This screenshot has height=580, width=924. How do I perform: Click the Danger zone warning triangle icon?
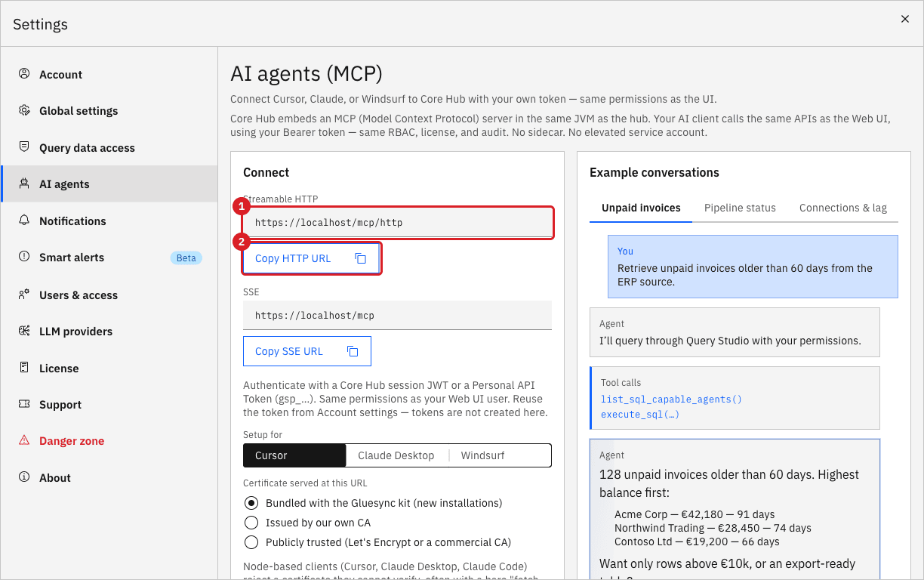coord(24,440)
